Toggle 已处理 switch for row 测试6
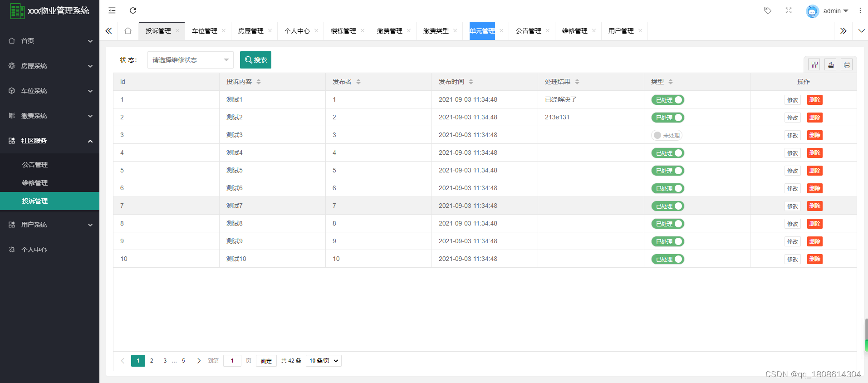Image resolution: width=868 pixels, height=383 pixels. (668, 188)
